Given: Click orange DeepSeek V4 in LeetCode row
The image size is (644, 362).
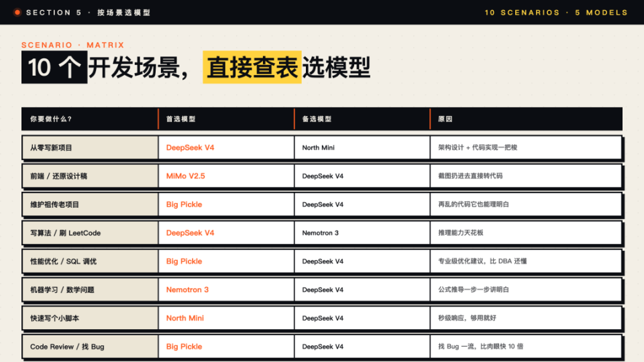Looking at the screenshot, I should tap(190, 233).
